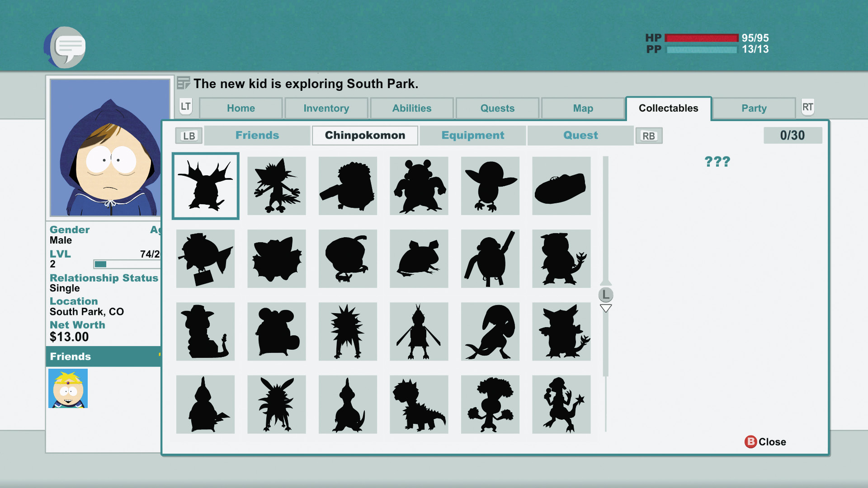Click the LB previous sub-tab button
The height and width of the screenshot is (488, 868).
pos(189,136)
